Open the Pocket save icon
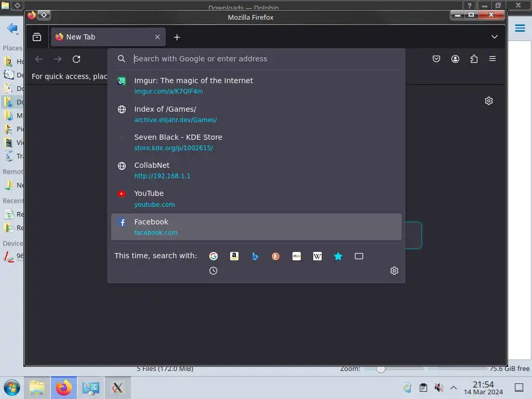This screenshot has width=532, height=399. 436,59
